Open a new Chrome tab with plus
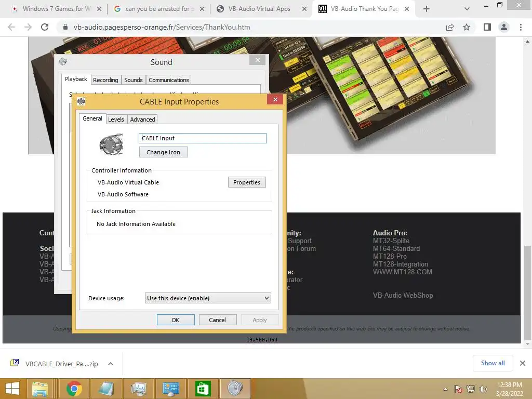Image resolution: width=532 pixels, height=399 pixels. click(427, 9)
